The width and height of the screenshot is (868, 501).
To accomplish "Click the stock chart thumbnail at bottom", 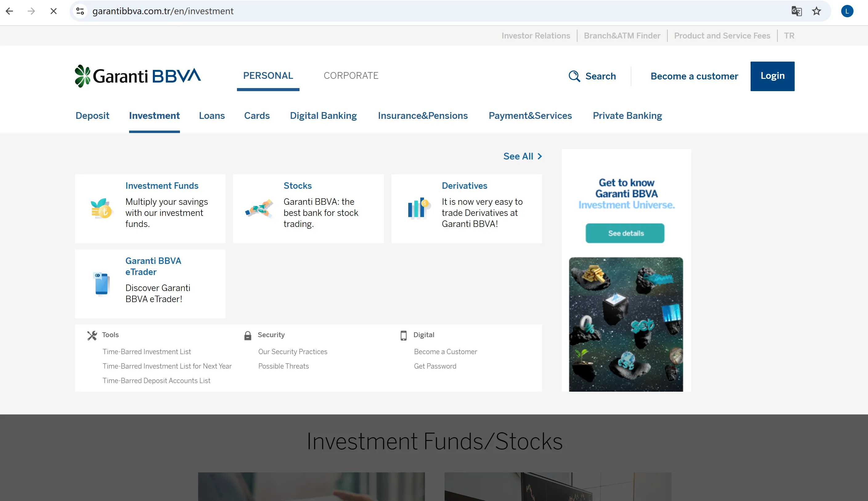I will point(558,487).
